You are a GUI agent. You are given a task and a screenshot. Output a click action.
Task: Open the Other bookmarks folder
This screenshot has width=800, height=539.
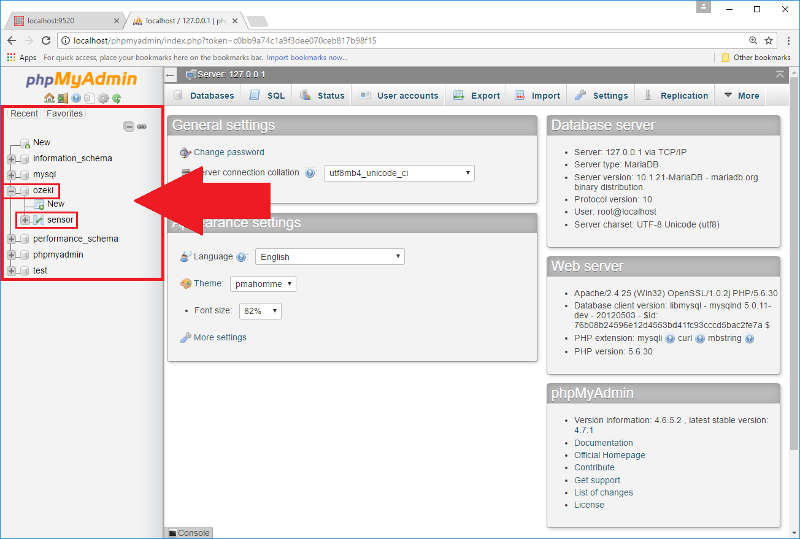[x=756, y=57]
